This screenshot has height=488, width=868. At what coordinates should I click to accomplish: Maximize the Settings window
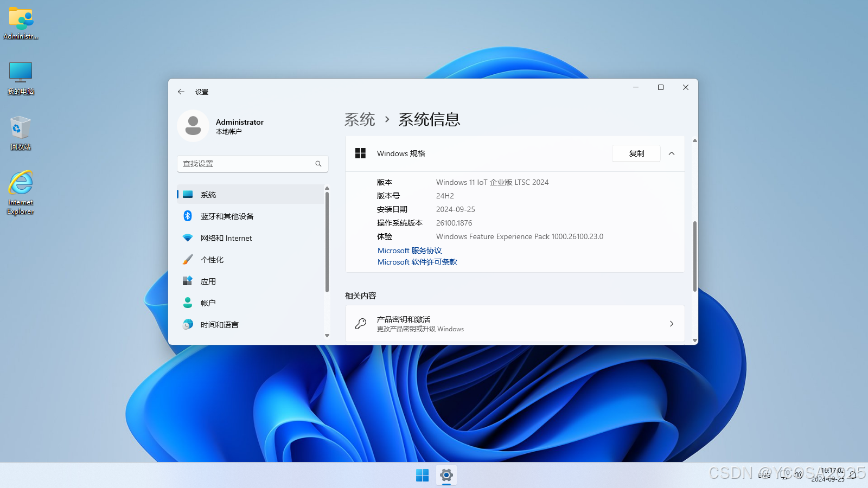click(x=661, y=87)
